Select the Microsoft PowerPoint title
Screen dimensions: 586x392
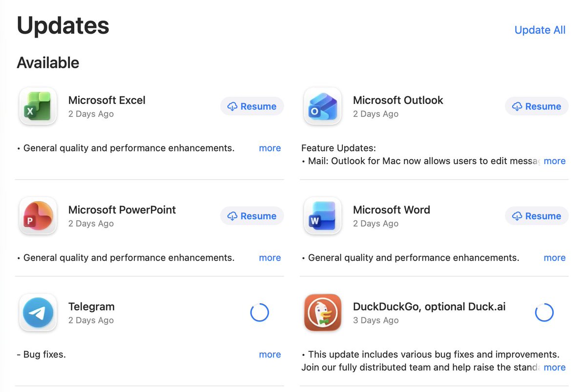(x=122, y=209)
